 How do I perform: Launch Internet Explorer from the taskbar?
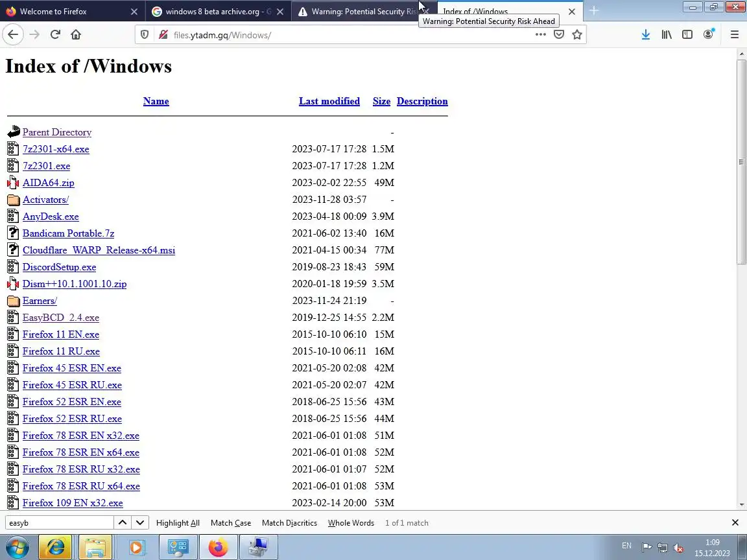tap(54, 547)
